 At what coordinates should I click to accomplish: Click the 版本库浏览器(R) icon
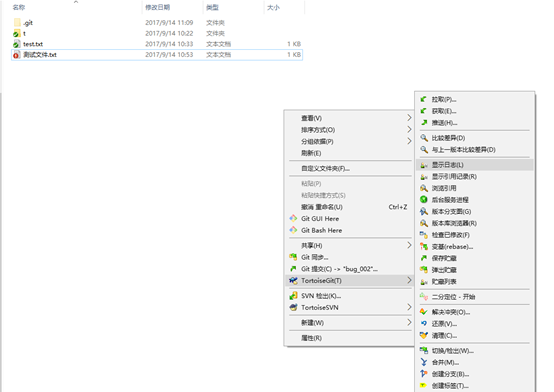tap(424, 223)
